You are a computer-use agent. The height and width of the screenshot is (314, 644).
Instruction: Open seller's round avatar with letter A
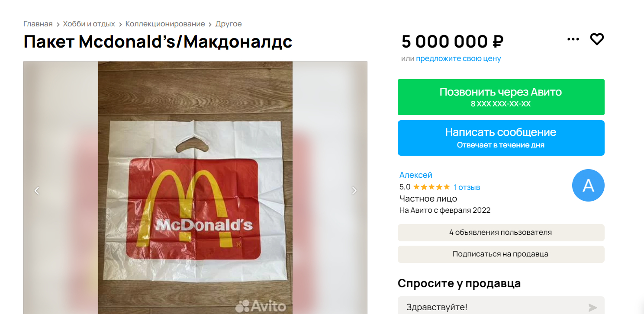[588, 186]
